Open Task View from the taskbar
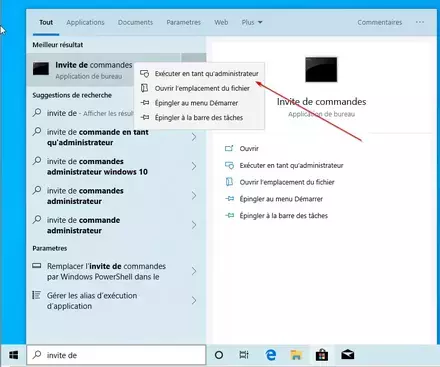This screenshot has width=440, height=367. point(244,355)
